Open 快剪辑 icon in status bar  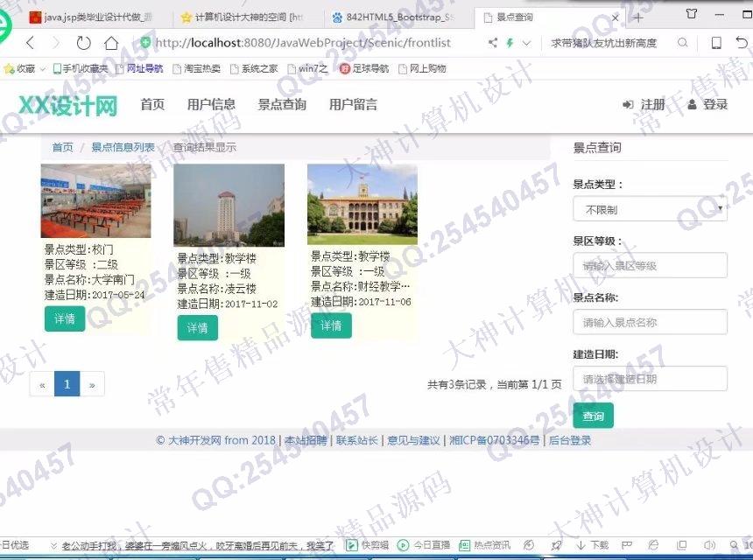click(x=368, y=545)
